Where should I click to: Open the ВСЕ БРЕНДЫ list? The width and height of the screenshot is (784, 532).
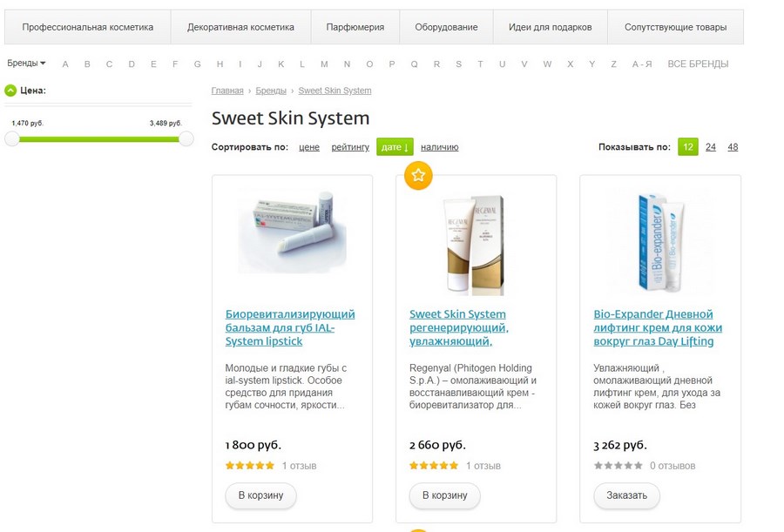click(x=698, y=64)
